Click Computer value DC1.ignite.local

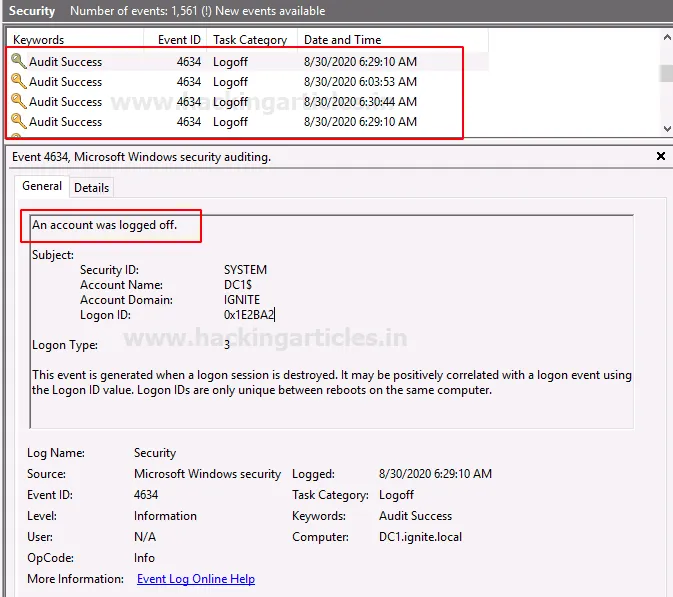click(420, 537)
